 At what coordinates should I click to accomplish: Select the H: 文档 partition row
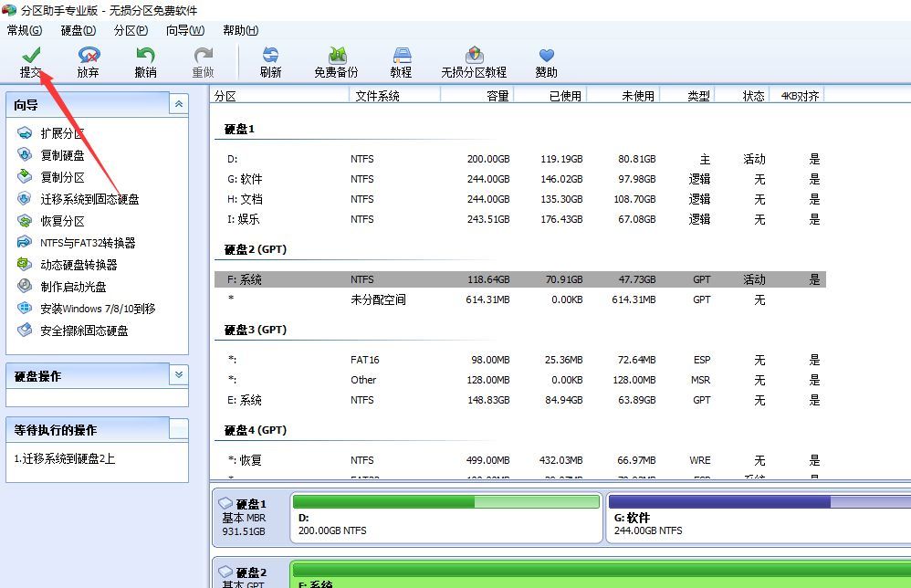[x=520, y=199]
